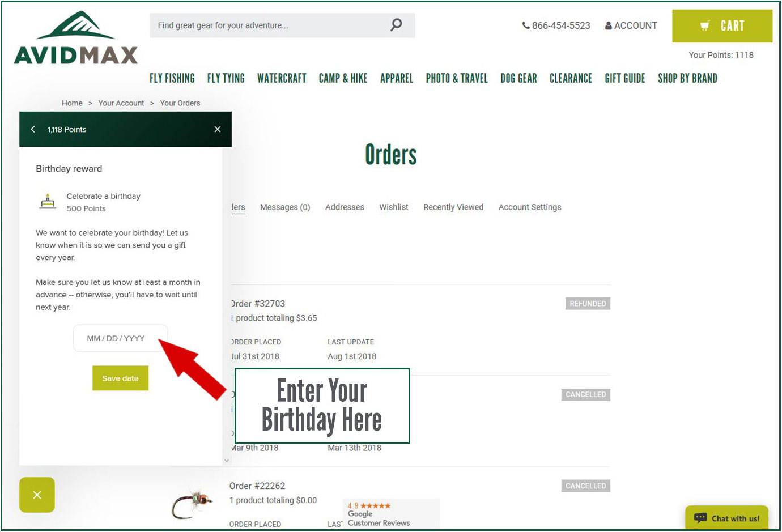Open the ACCOUNT link

coord(631,25)
